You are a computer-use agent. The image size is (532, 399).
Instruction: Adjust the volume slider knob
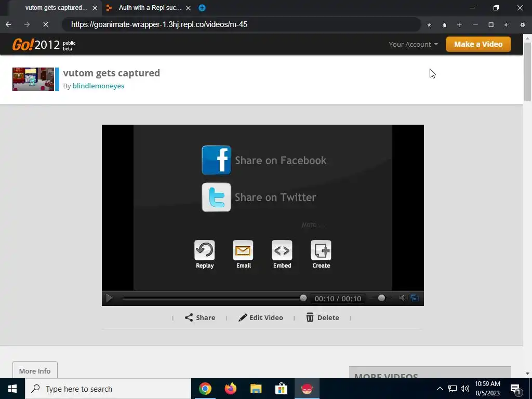[381, 298]
